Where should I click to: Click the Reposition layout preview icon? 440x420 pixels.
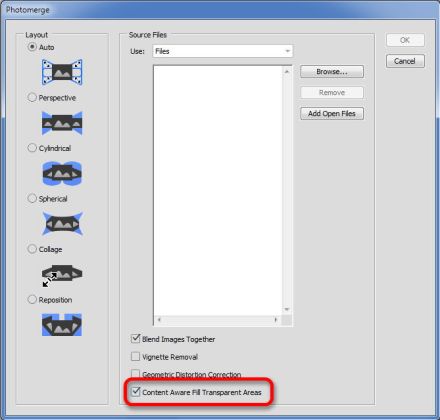(x=62, y=324)
